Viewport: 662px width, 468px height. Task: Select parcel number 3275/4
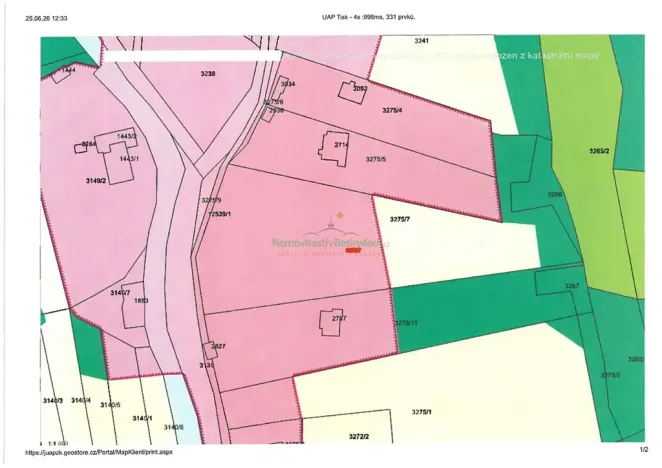point(392,110)
